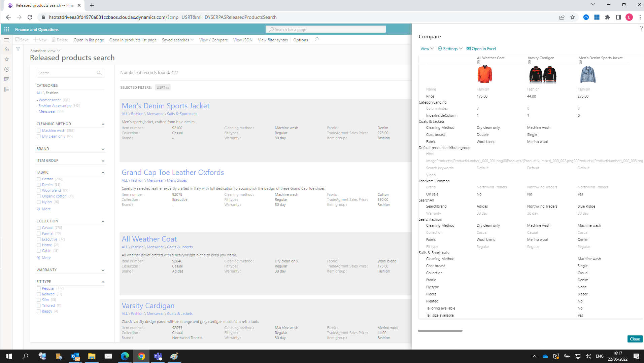Click the Close button in Compare pane
The height and width of the screenshot is (363, 644).
635,339
